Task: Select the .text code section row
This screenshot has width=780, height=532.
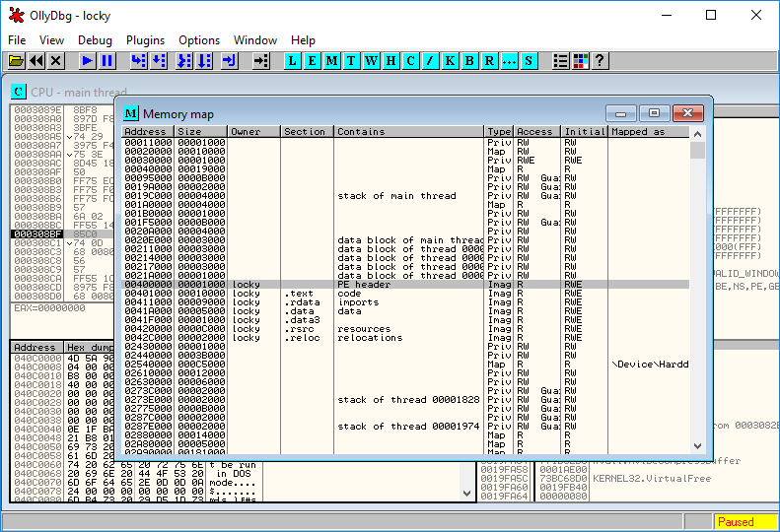Action: [x=405, y=294]
